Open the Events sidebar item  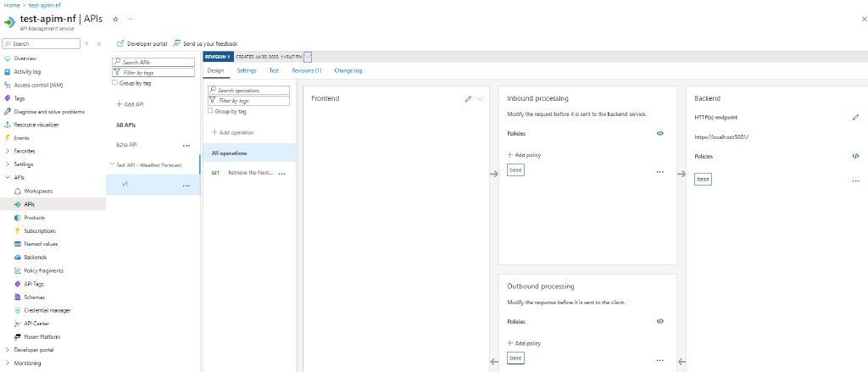tap(21, 138)
